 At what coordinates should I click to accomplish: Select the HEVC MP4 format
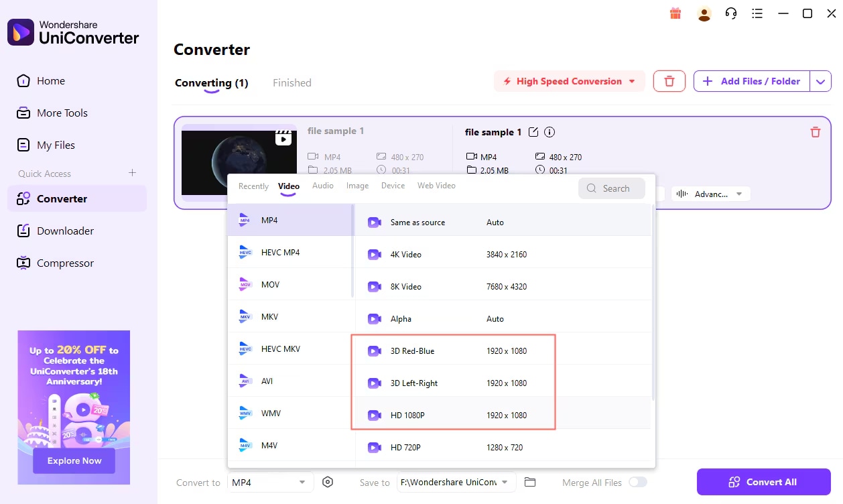coord(290,252)
